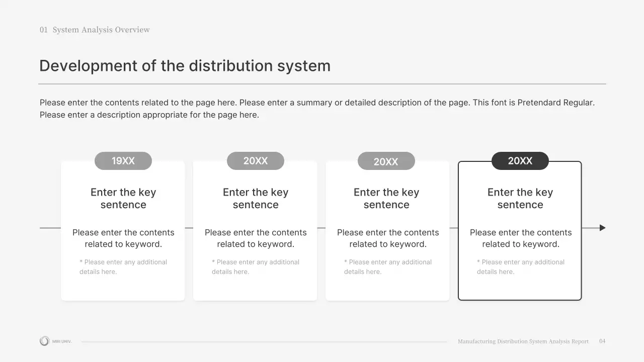Click the page number 04 in the footer
The width and height of the screenshot is (644, 362).
[602, 341]
